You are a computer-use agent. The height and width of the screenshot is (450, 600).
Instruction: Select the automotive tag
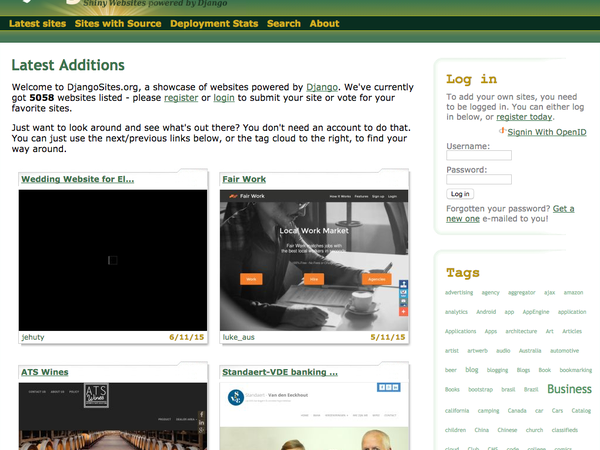564,351
